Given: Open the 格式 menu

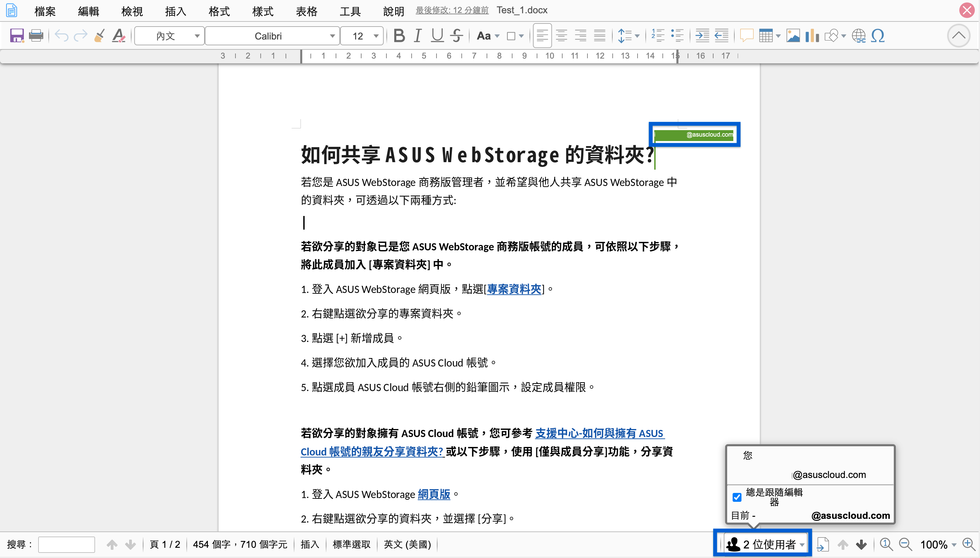Looking at the screenshot, I should pyautogui.click(x=219, y=11).
